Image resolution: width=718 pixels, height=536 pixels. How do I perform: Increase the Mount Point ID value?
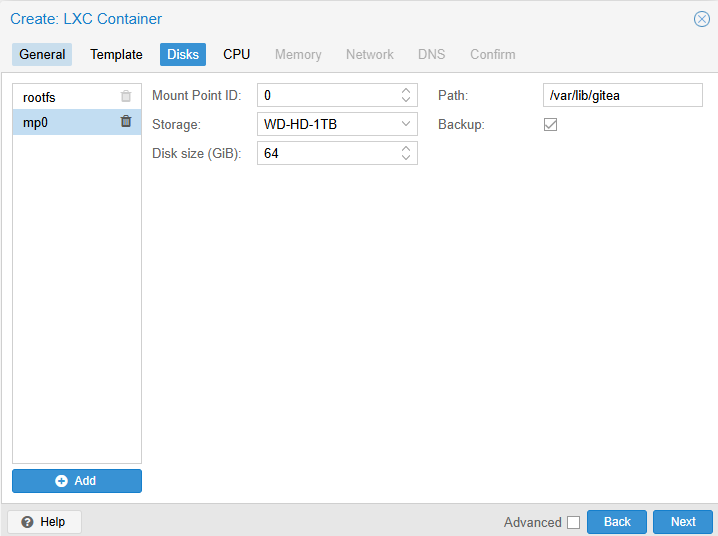[x=406, y=91]
